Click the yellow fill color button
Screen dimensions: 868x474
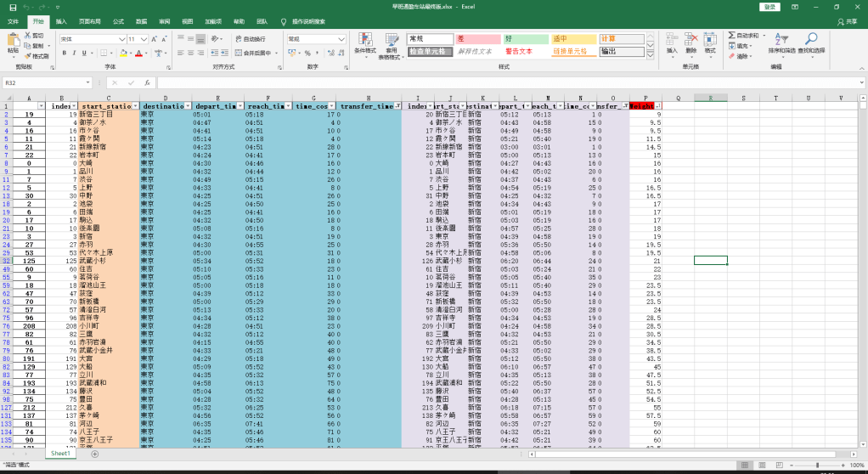[124, 53]
